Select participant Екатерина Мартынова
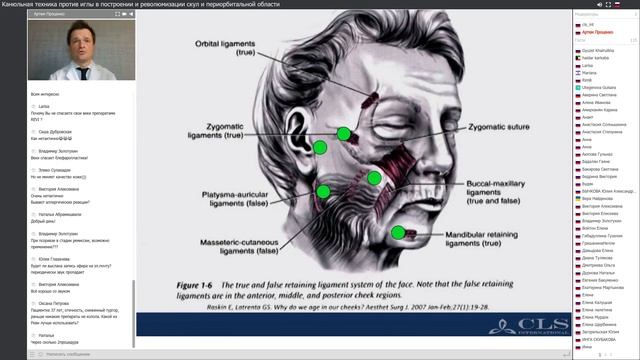 tap(603, 287)
